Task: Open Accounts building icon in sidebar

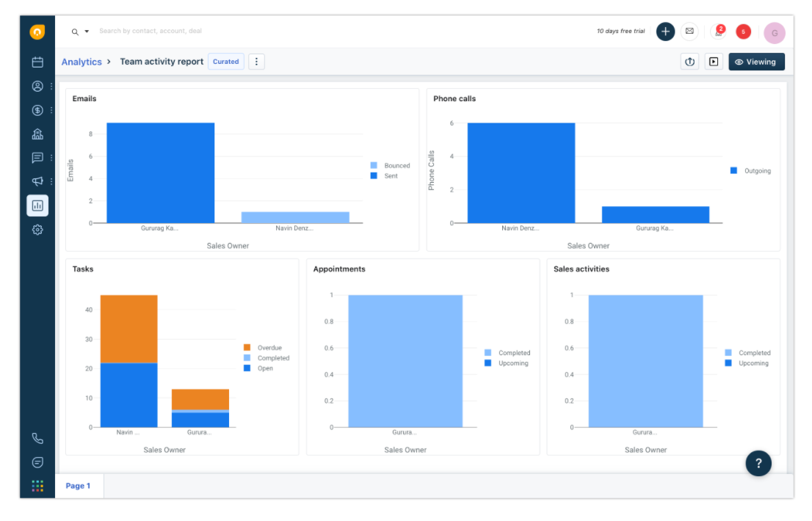Action: pos(37,134)
